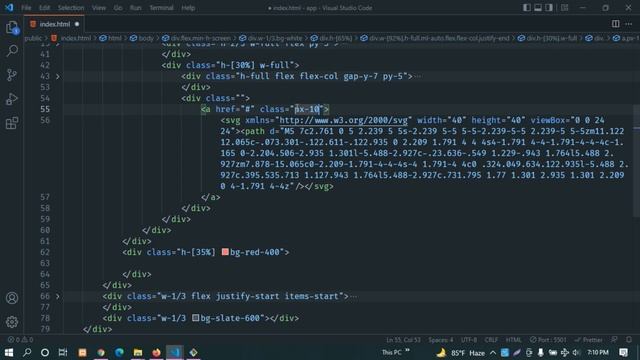Click the bg-slate-600 color swatch
This screenshot has width=640, height=360.
(x=196, y=318)
